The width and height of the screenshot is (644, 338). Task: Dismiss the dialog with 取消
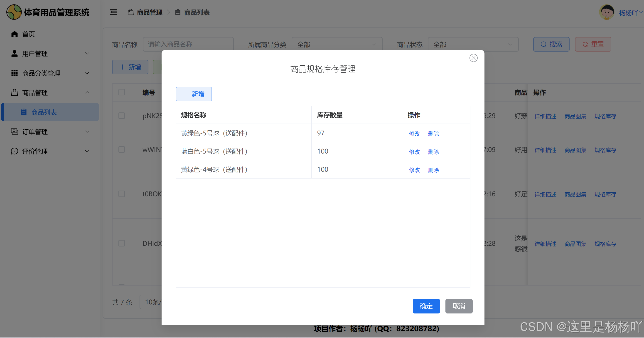(x=459, y=306)
